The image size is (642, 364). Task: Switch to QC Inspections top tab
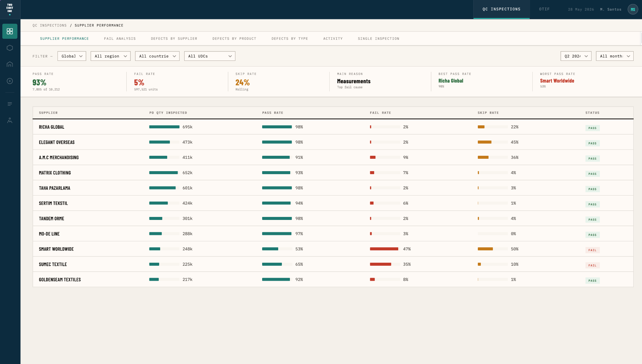[x=501, y=9]
